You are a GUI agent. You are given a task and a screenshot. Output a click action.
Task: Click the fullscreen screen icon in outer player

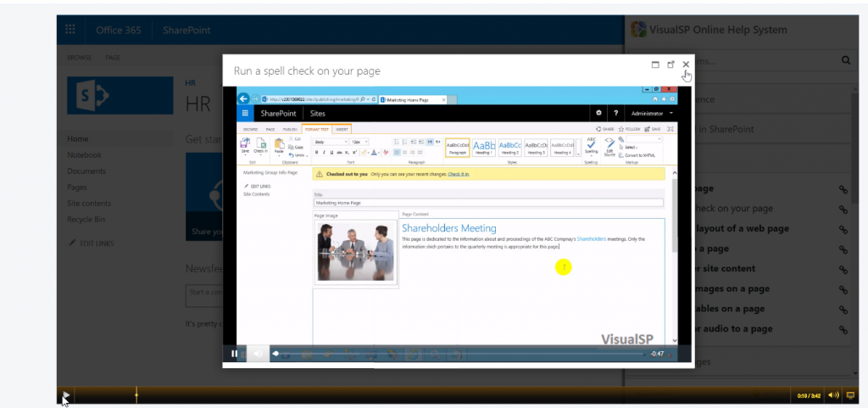(x=851, y=395)
